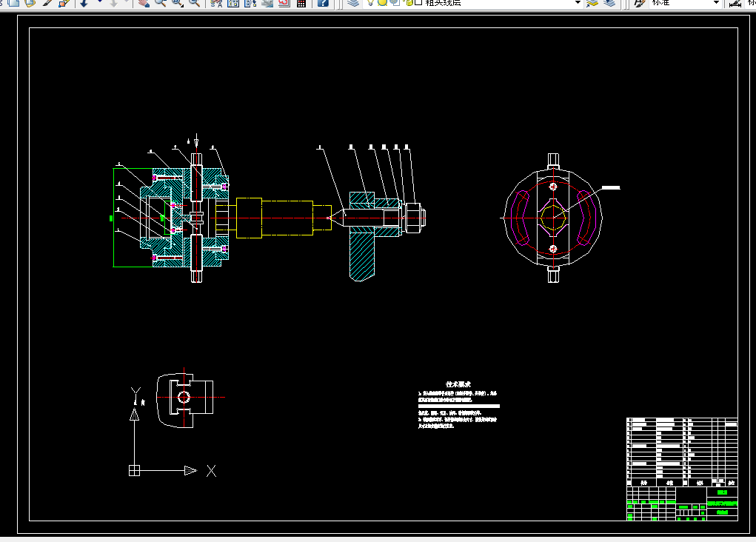Select the 技术要求 heading text in drawing
Screen dimensions: 756x542
coord(458,384)
